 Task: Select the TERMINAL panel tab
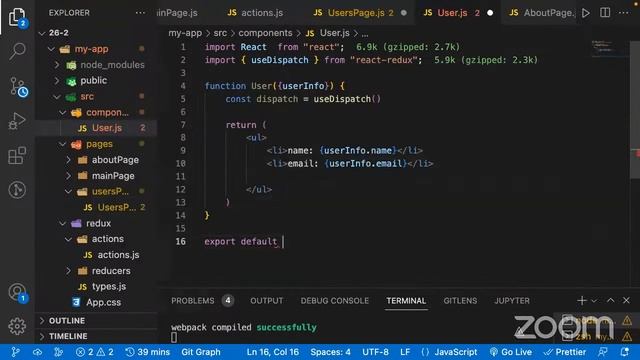406,301
